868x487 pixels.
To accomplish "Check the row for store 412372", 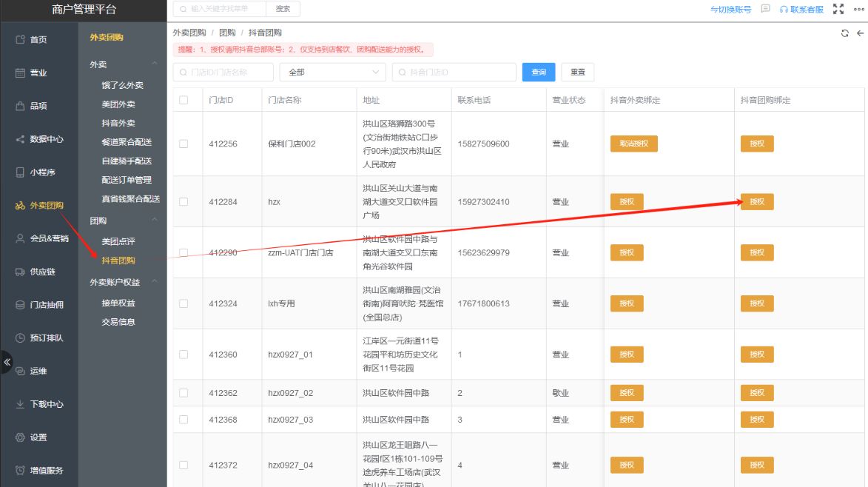I will pyautogui.click(x=184, y=466).
